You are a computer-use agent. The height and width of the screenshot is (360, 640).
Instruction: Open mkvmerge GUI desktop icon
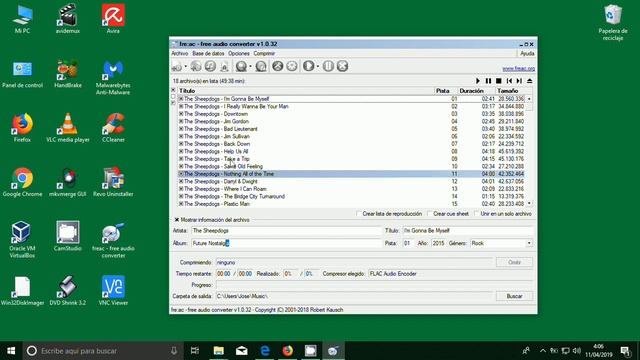[x=68, y=182]
